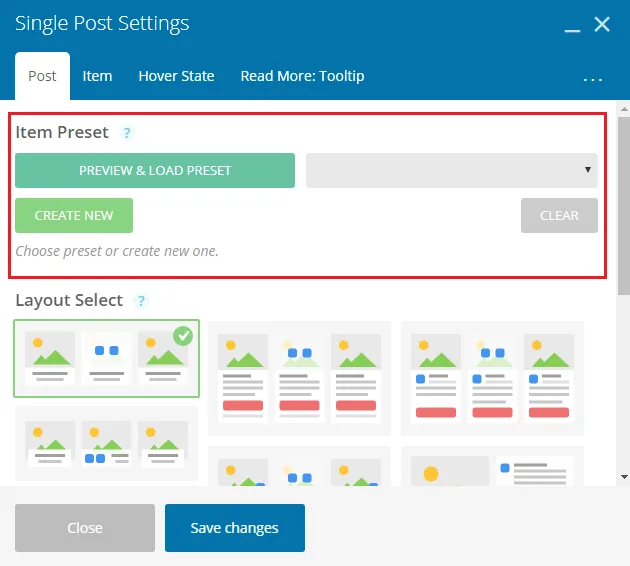Screen dimensions: 630x566
Task: Open the three-dots more tabs menu
Action: pyautogui.click(x=593, y=79)
